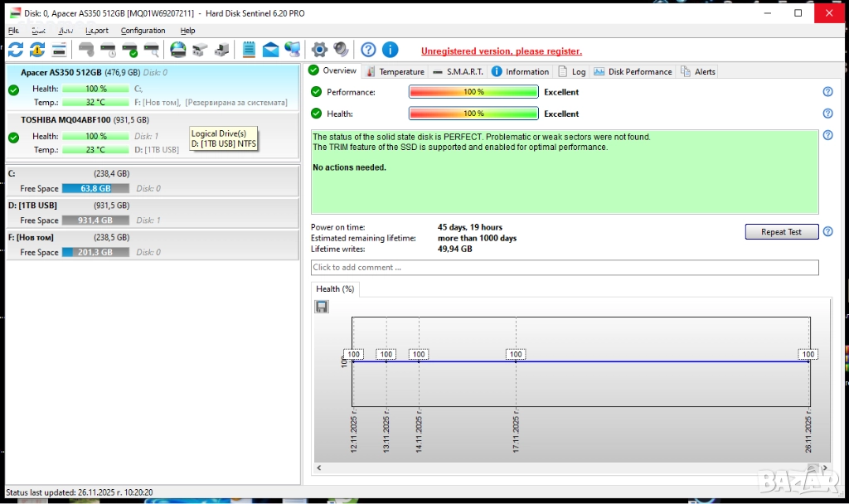Click help icon beside Repeat Test button
The image size is (849, 504).
click(x=827, y=232)
